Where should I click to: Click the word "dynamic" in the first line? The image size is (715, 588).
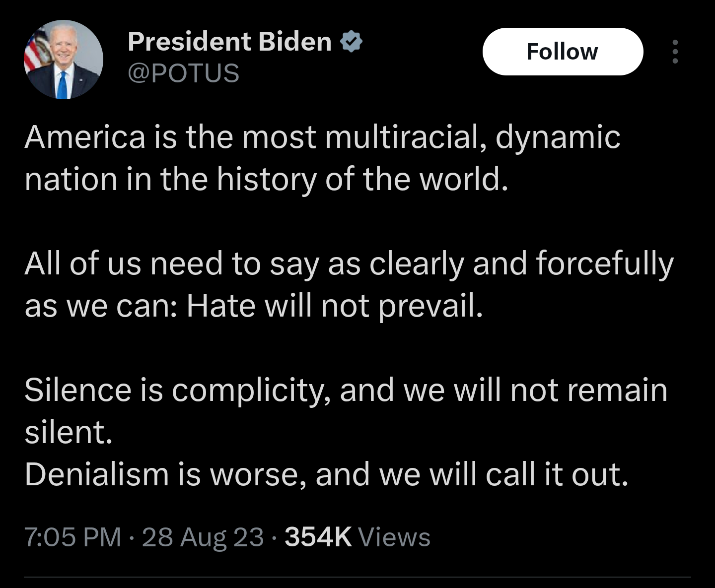click(x=558, y=137)
